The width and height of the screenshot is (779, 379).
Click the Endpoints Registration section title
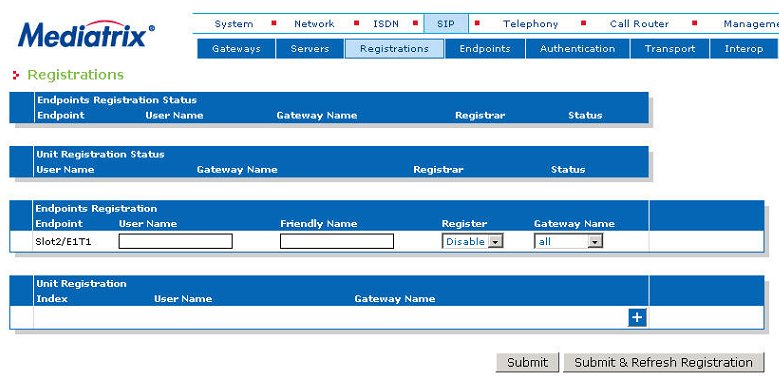click(96, 209)
